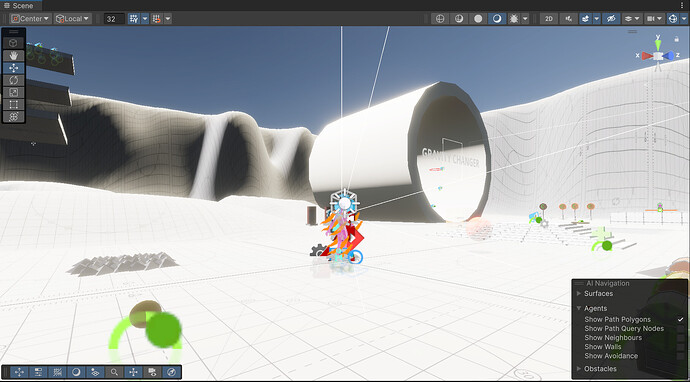Viewport: 690px width, 382px height.
Task: Toggle 2D view mode
Action: 548,19
